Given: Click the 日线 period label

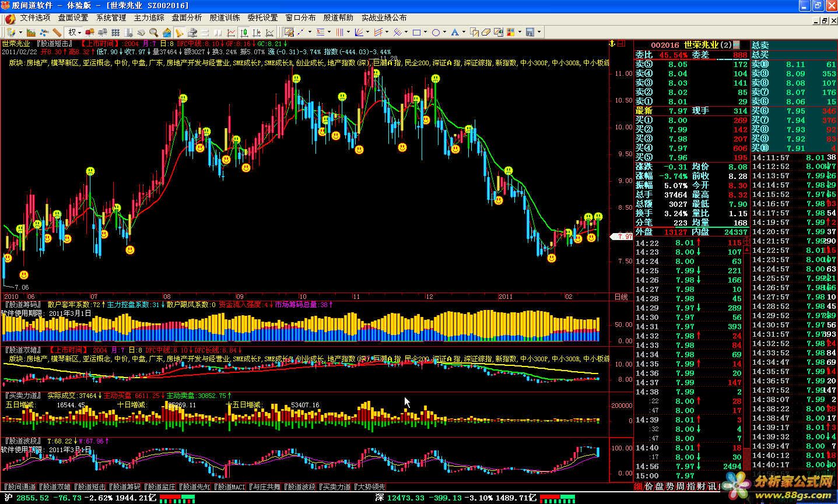Looking at the screenshot, I should 622,297.
